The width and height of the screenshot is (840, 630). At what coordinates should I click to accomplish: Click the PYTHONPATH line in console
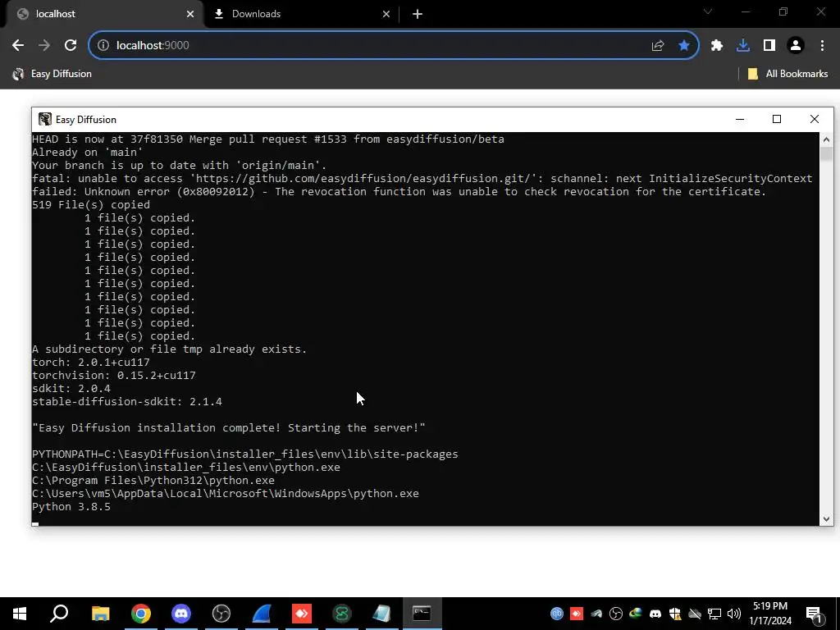[245, 454]
